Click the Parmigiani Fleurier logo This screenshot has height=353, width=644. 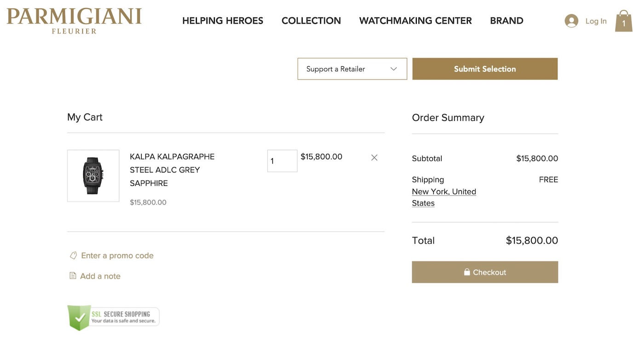[x=74, y=20]
